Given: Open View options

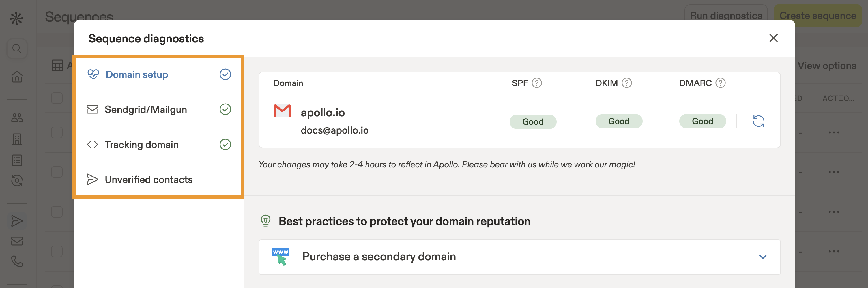Looking at the screenshot, I should click(x=827, y=66).
